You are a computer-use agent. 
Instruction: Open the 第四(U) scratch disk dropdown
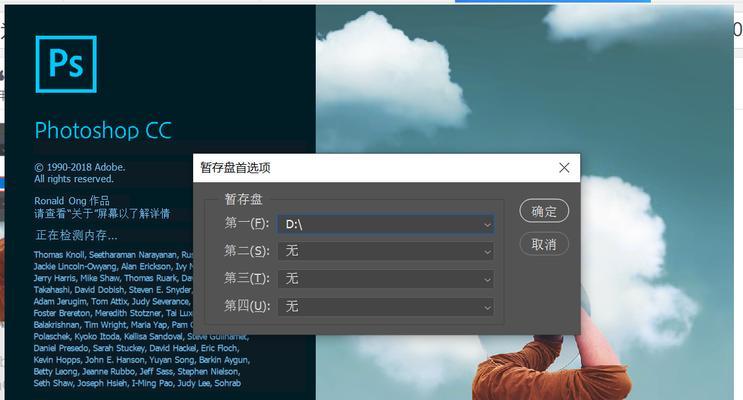point(386,306)
